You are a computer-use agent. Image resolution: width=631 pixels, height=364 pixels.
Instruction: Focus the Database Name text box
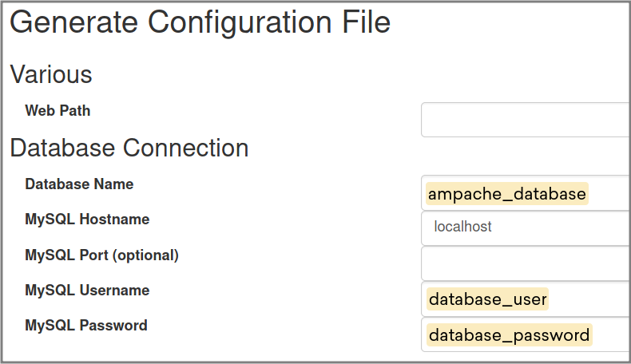tap(526, 192)
